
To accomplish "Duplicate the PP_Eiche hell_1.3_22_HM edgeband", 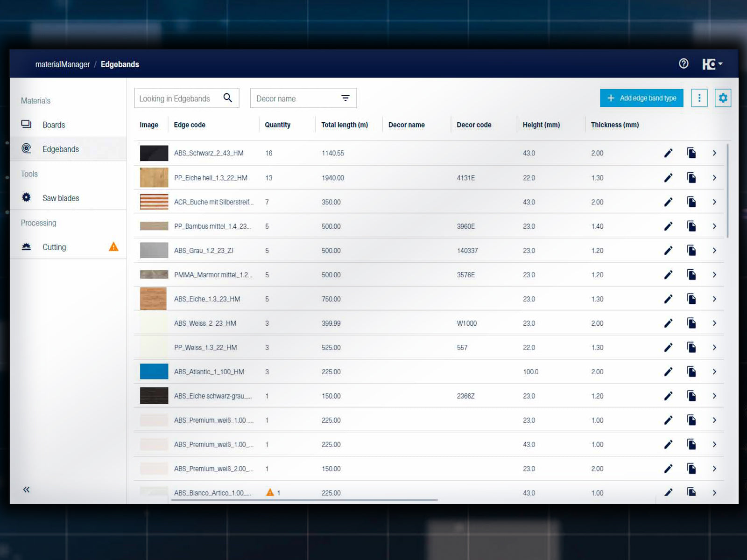I will click(x=691, y=178).
